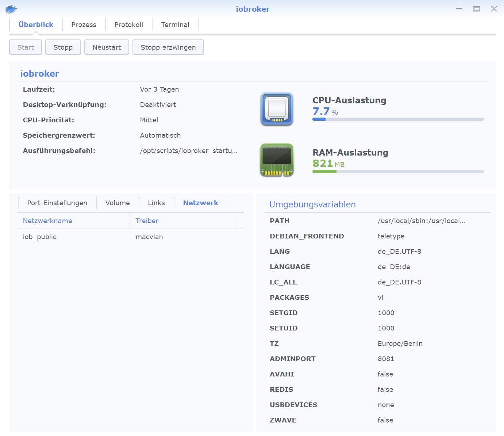Click the Neustart button

coord(107,47)
